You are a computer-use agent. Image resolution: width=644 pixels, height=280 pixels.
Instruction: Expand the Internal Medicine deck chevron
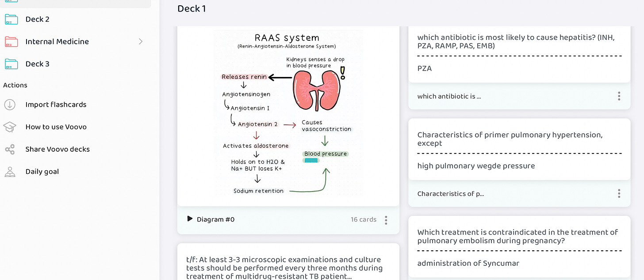point(141,42)
